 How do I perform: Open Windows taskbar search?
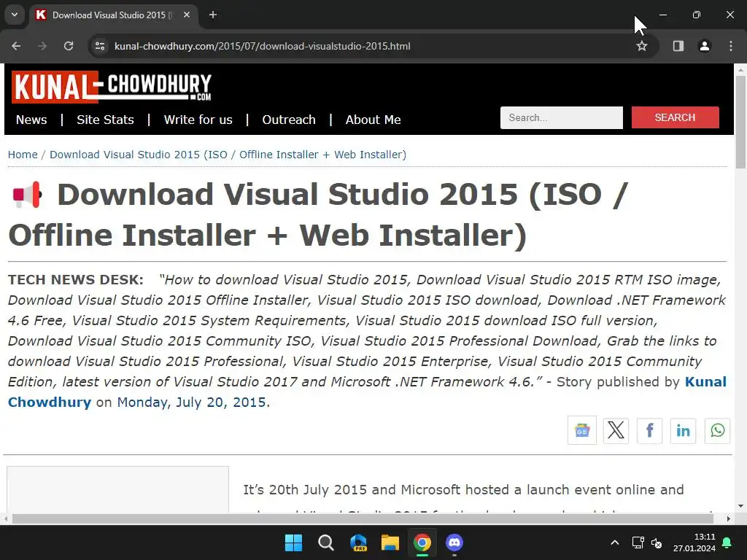click(326, 542)
